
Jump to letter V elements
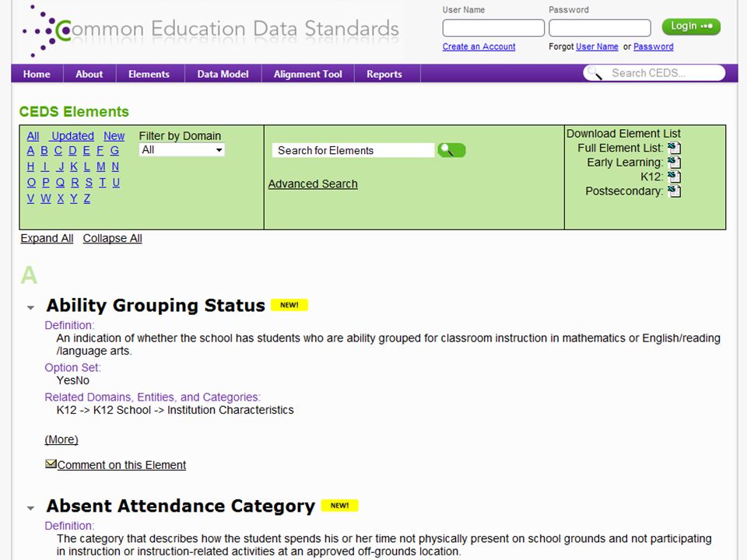coord(30,198)
